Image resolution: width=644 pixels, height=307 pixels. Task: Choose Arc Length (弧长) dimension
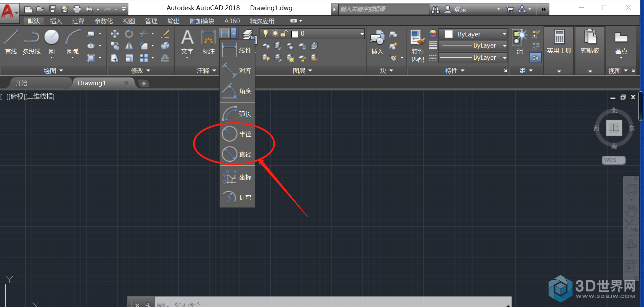click(237, 114)
